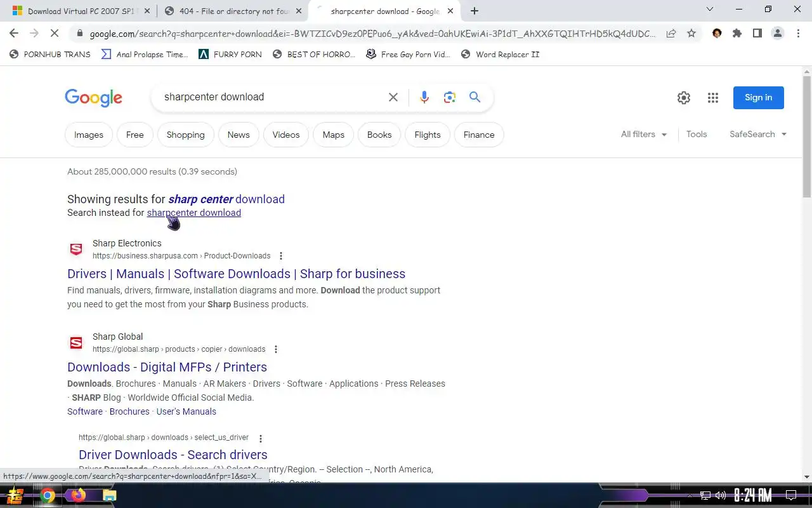The height and width of the screenshot is (508, 812).
Task: Filter results by News
Action: tap(239, 135)
